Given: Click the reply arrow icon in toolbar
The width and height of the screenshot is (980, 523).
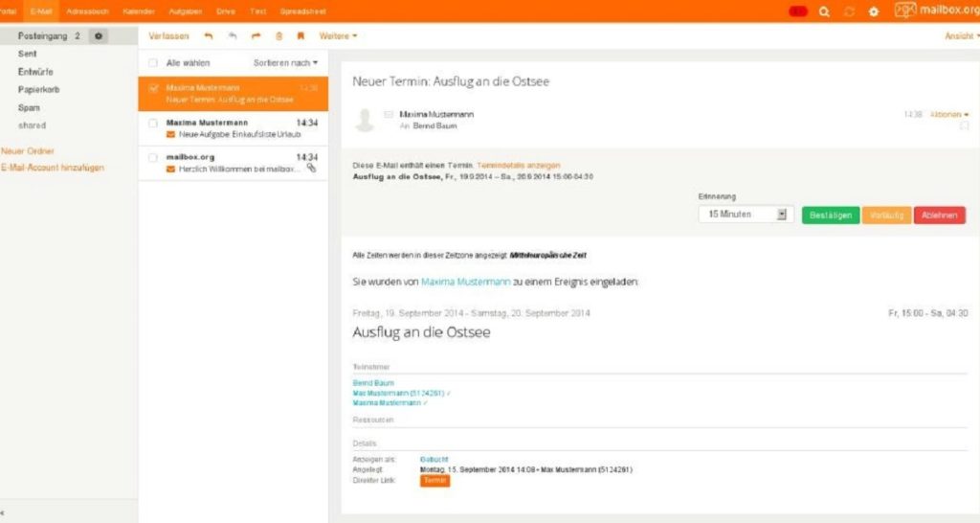Looking at the screenshot, I should click(209, 36).
